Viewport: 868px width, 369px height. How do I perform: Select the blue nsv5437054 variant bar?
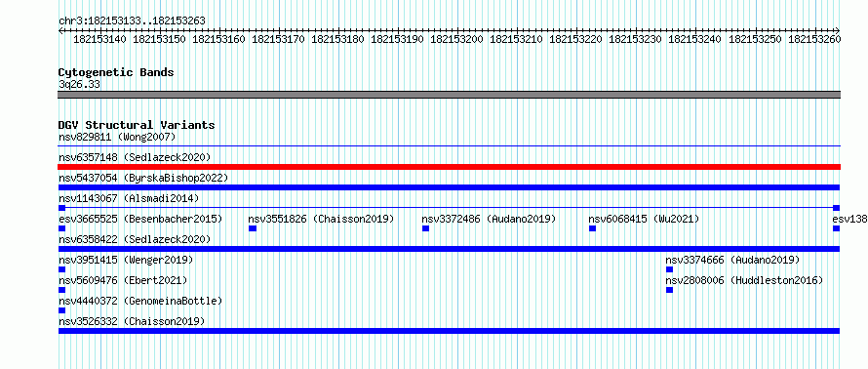tap(449, 187)
